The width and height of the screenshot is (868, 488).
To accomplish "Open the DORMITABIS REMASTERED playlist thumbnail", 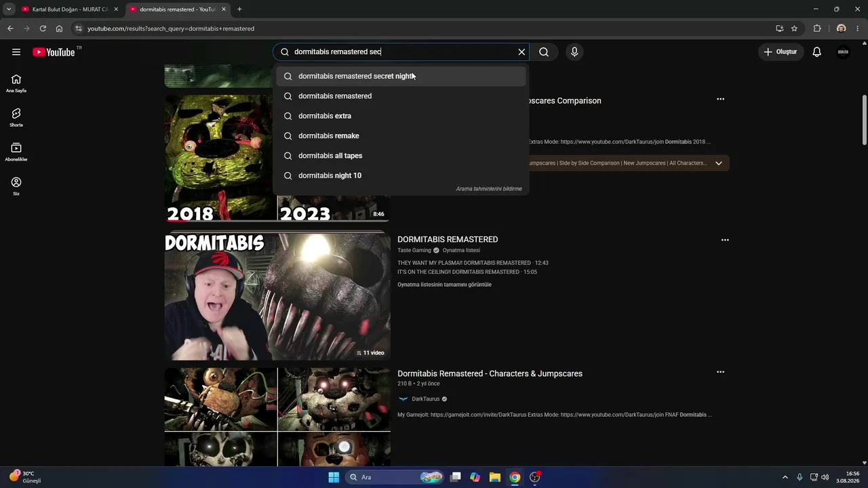I will (x=277, y=297).
